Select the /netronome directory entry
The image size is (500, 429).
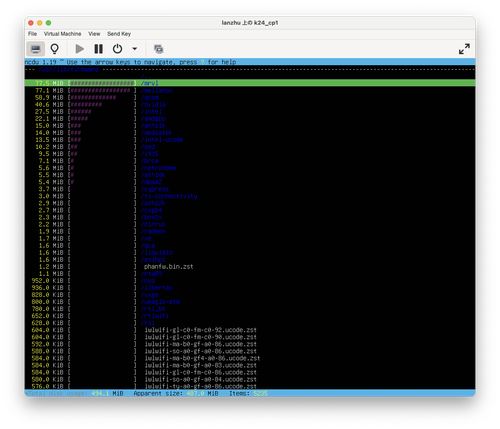click(158, 168)
